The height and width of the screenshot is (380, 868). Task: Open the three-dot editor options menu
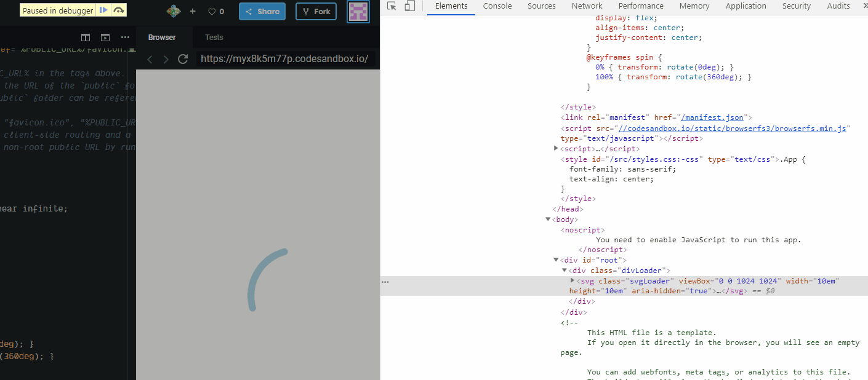[x=125, y=38]
